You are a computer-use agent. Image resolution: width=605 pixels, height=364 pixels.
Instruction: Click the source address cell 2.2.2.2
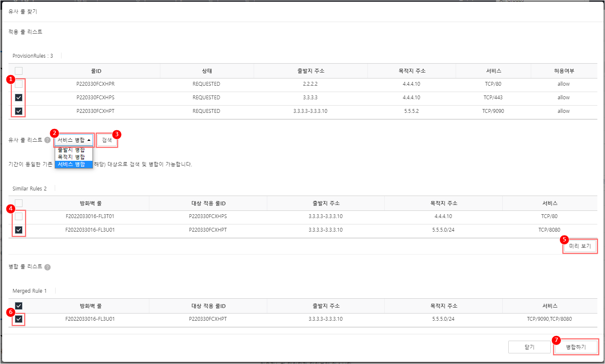[311, 84]
